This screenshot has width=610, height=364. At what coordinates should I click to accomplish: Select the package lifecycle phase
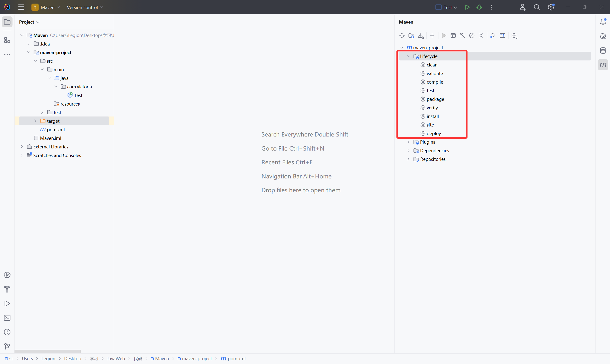pos(435,99)
